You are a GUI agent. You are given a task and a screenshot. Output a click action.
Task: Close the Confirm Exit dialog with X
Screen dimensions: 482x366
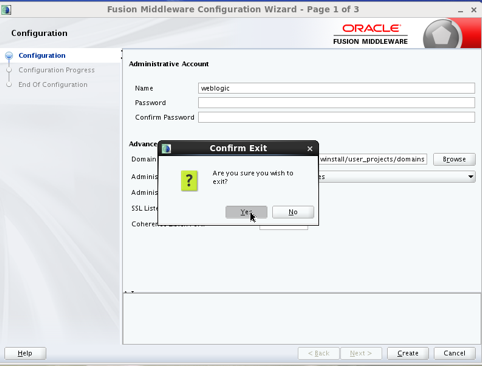[x=310, y=149]
